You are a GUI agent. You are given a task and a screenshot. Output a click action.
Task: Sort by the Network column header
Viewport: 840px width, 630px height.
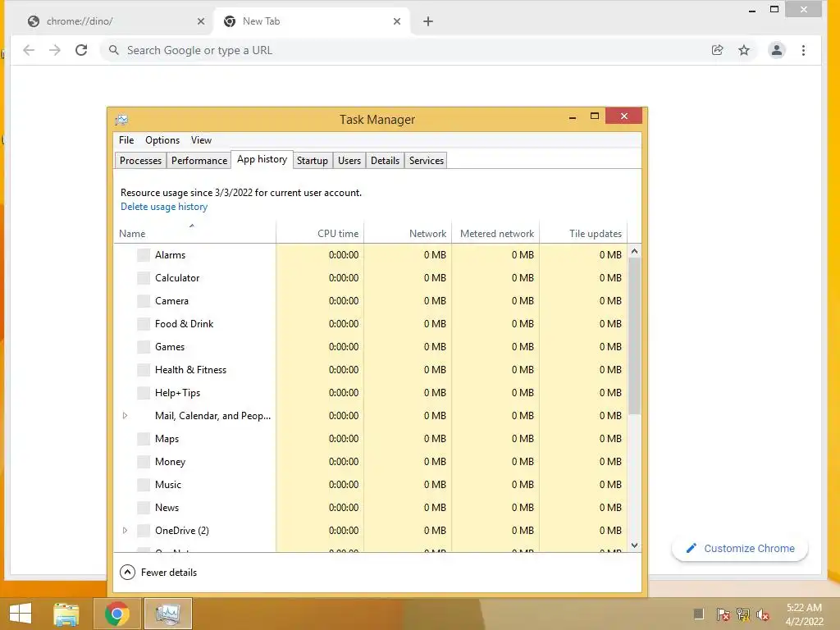coord(408,233)
